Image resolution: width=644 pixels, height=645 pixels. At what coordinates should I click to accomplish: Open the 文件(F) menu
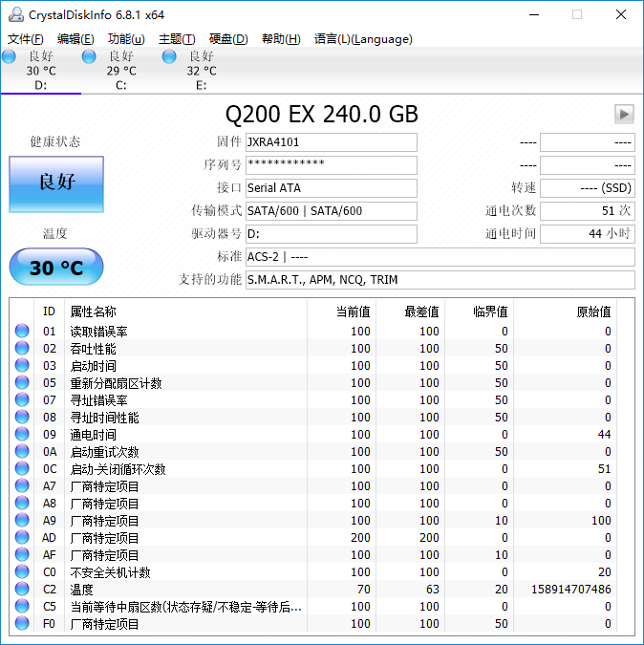click(26, 39)
